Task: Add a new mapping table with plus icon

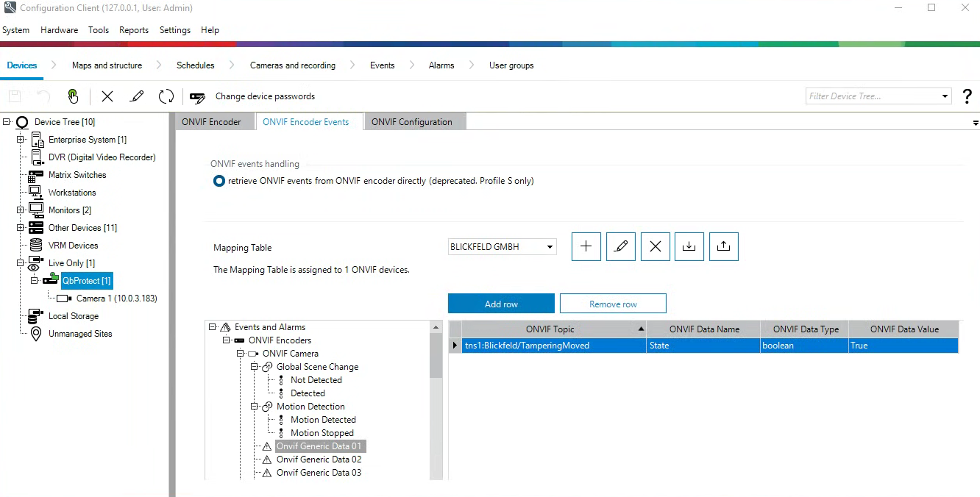Action: tap(586, 247)
